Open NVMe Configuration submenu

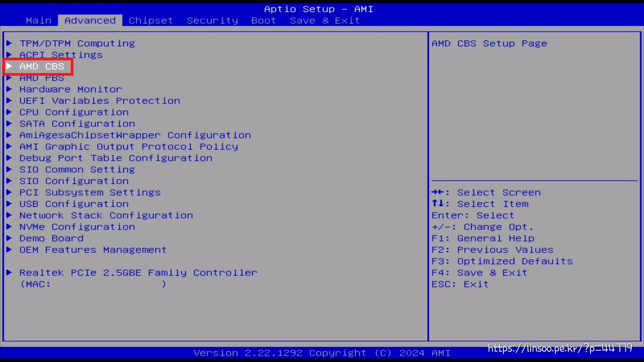[77, 227]
